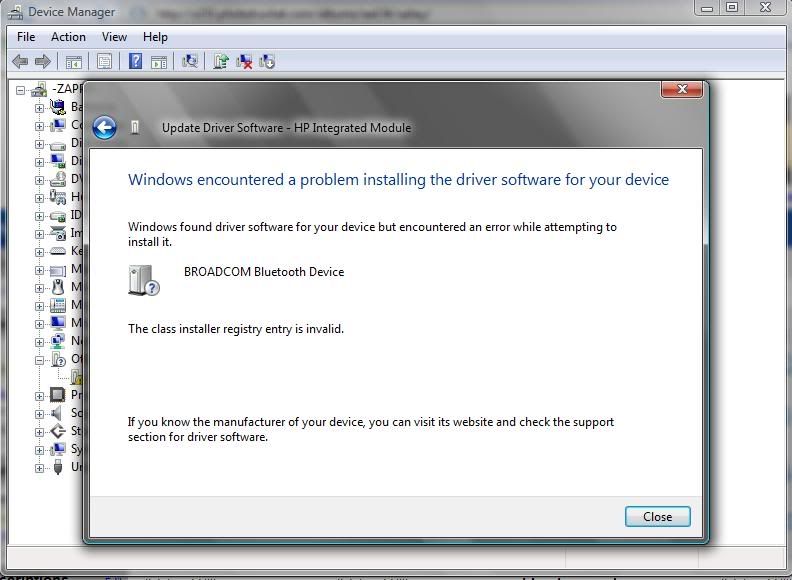Screen dimensions: 792x580
Task: Click the Update Driver Software toolbar icon
Action: tap(221, 62)
